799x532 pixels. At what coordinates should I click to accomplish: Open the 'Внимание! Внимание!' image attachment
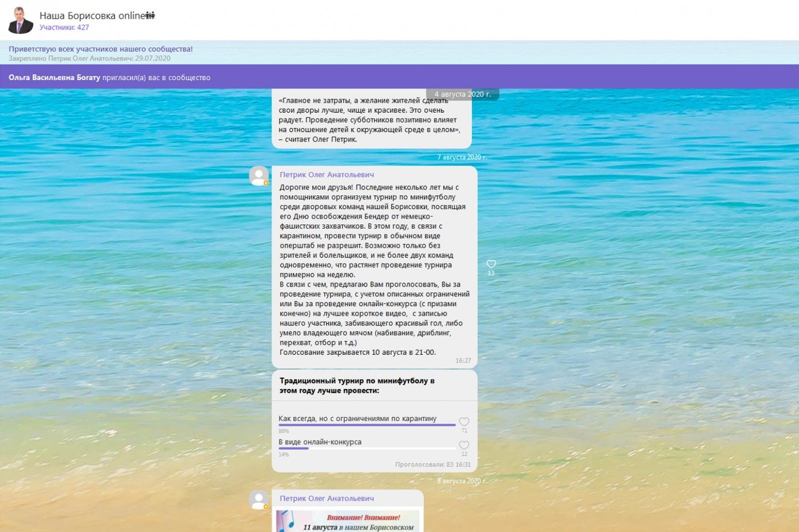(348, 522)
